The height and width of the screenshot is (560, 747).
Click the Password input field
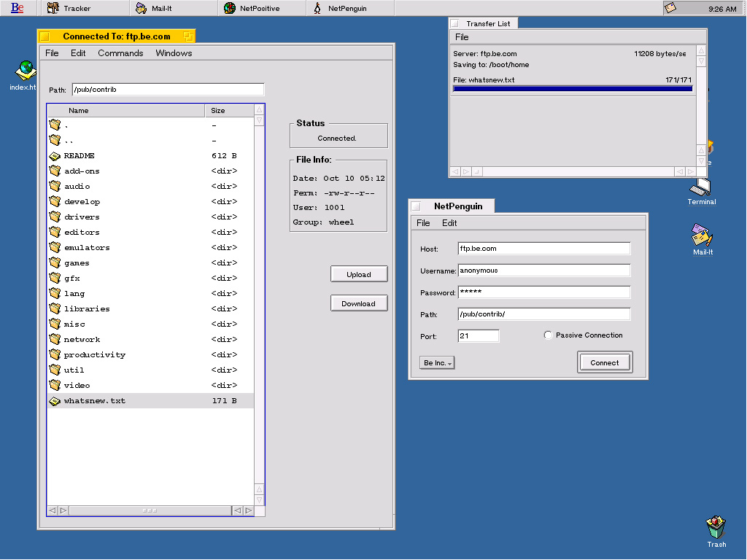[544, 292]
